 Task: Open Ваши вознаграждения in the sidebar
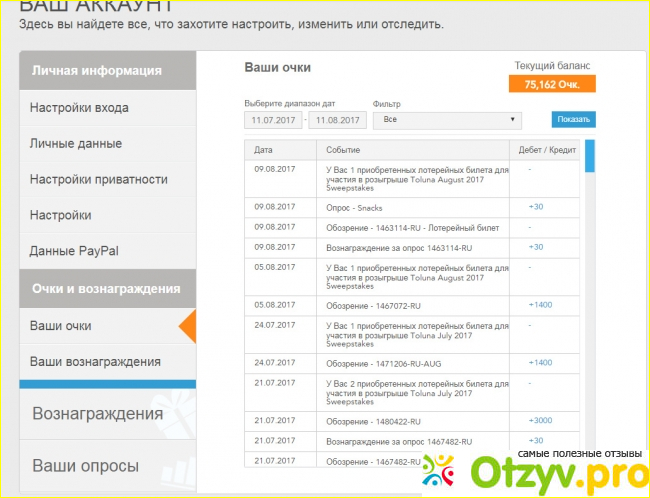click(x=95, y=361)
